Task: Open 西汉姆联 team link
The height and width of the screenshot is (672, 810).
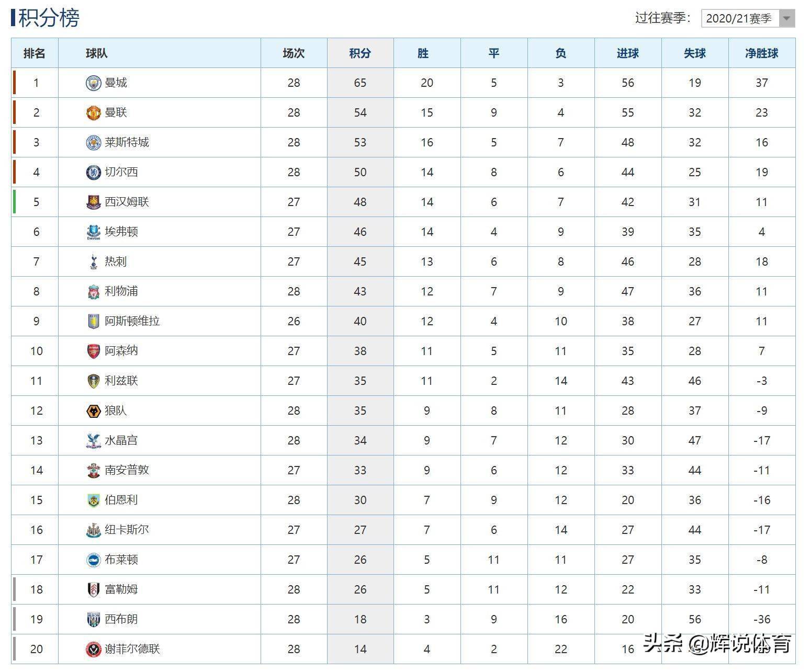Action: click(127, 202)
